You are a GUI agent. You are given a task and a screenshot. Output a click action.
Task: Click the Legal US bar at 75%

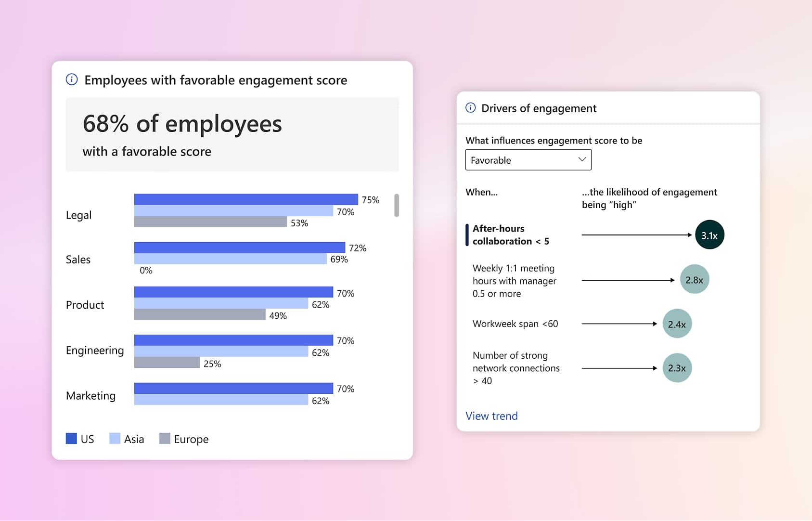(x=245, y=199)
